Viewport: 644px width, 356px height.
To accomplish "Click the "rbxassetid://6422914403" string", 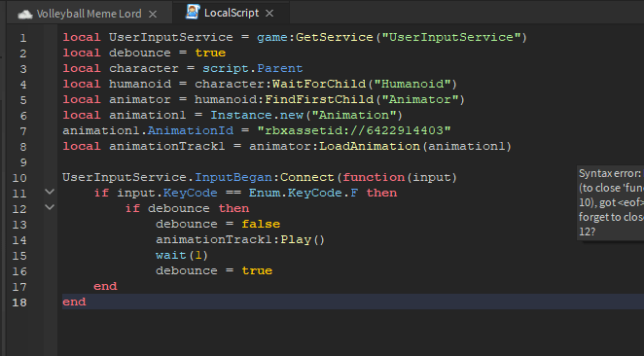I will (354, 130).
